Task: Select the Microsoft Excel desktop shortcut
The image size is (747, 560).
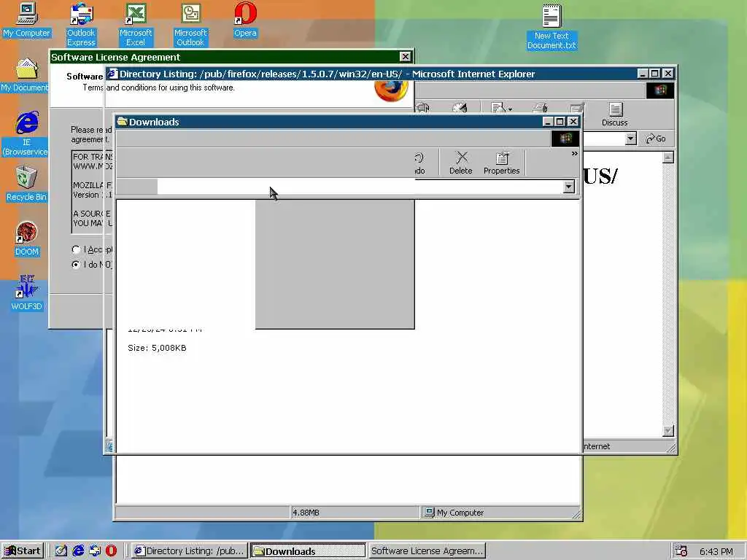Action: (136, 24)
